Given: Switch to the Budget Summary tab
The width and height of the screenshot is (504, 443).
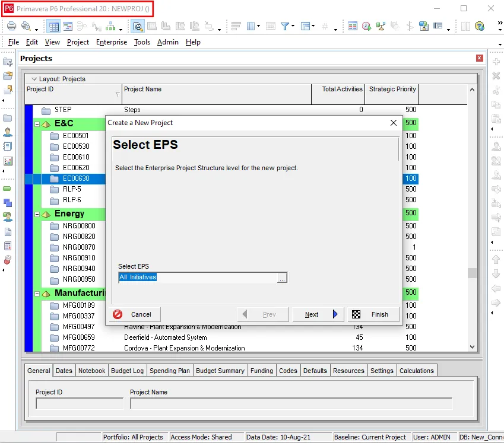Looking at the screenshot, I should [x=220, y=371].
